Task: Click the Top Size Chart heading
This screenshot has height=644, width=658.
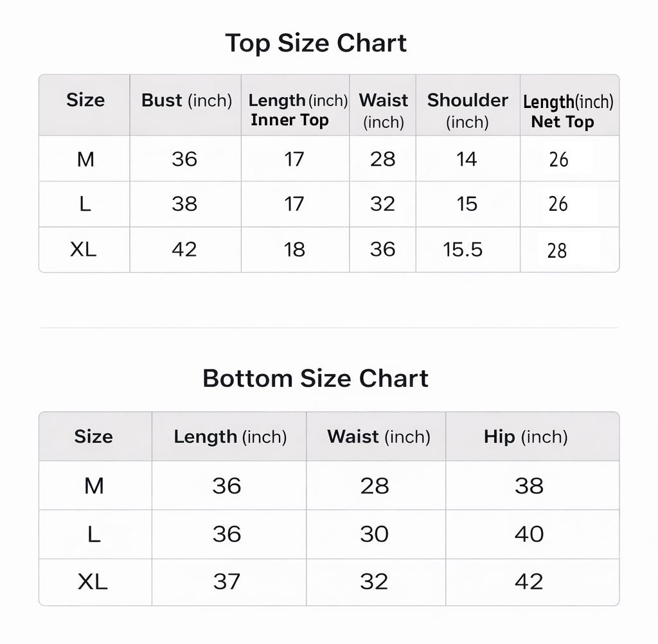Action: click(x=316, y=43)
